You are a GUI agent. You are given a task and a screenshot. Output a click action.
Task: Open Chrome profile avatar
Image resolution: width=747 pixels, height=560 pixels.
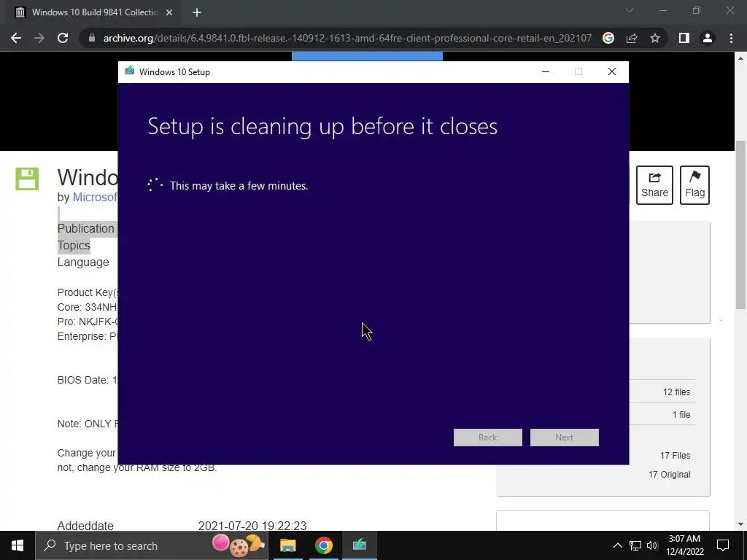[708, 38]
